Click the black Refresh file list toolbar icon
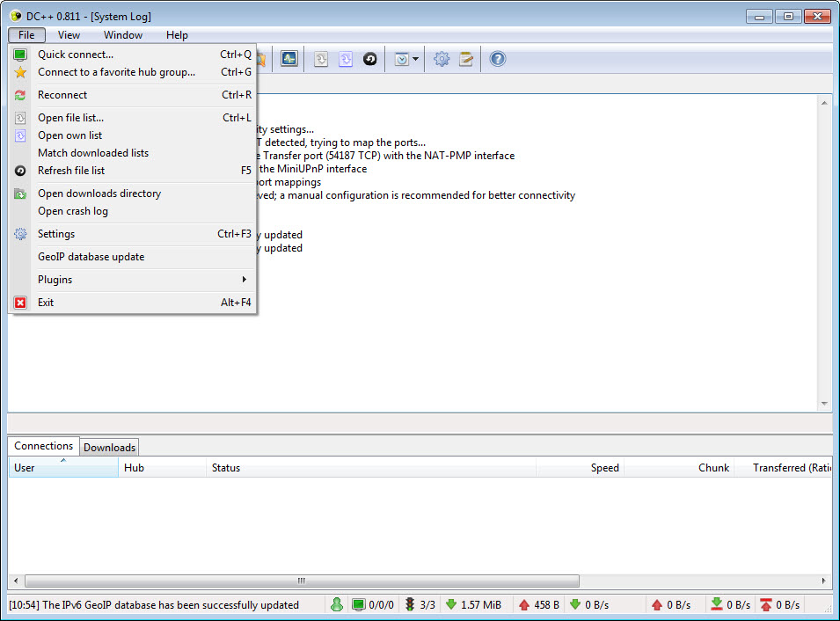 370,58
